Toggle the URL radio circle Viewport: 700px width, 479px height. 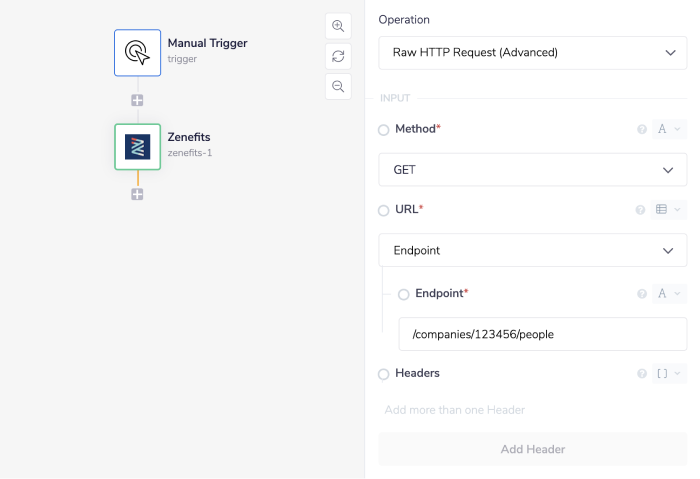384,210
